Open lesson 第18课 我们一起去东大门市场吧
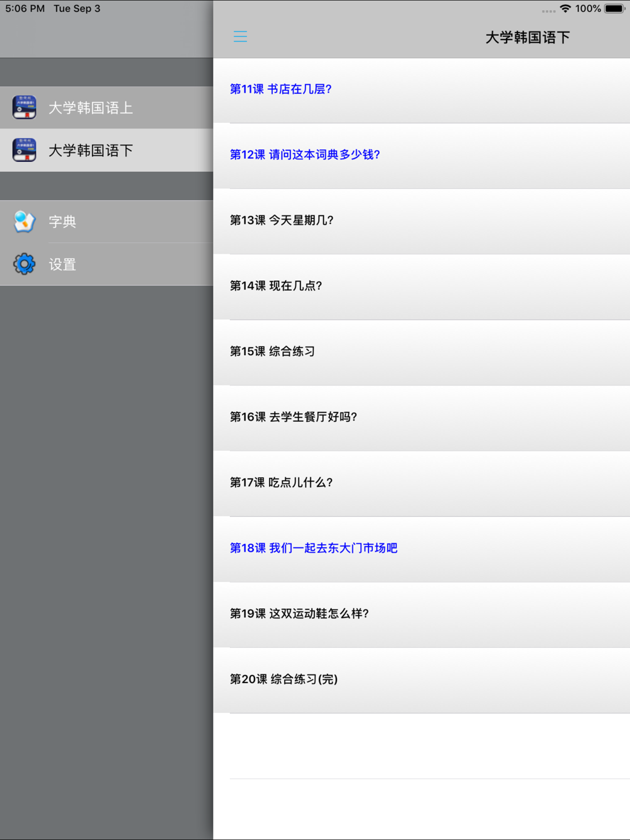The height and width of the screenshot is (840, 630). pyautogui.click(x=421, y=548)
